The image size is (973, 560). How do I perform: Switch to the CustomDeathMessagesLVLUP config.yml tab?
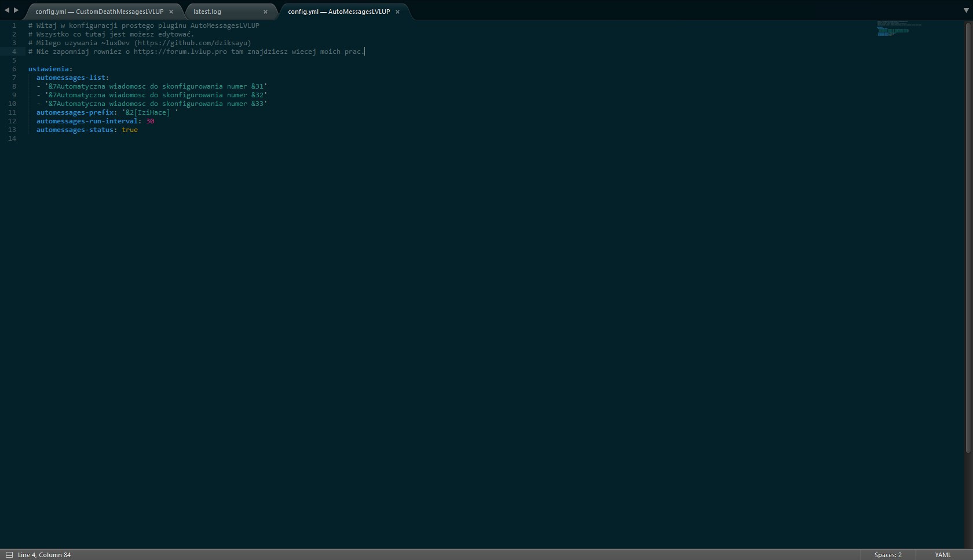[99, 12]
